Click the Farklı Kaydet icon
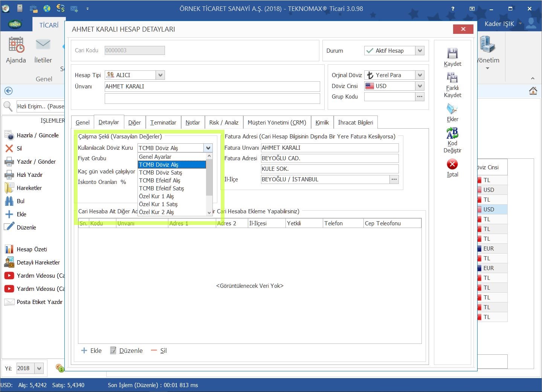542x392 pixels. pyautogui.click(x=452, y=78)
